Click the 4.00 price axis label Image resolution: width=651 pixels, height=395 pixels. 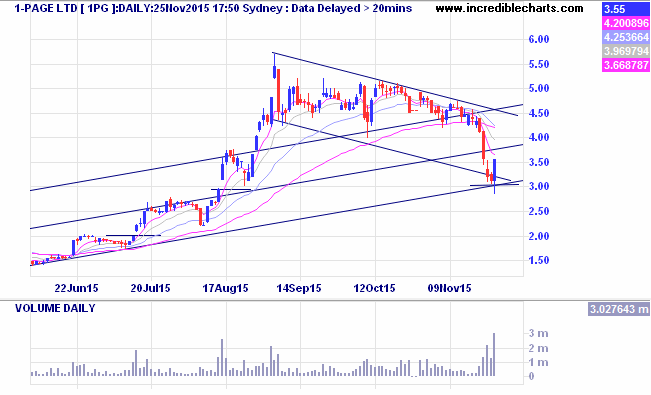(x=538, y=137)
